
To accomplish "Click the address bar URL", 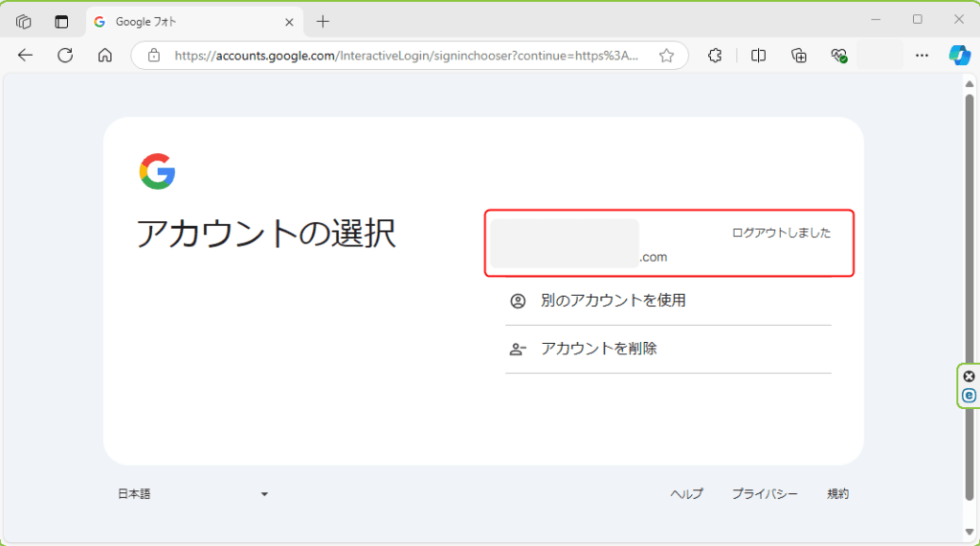I will pyautogui.click(x=406, y=56).
